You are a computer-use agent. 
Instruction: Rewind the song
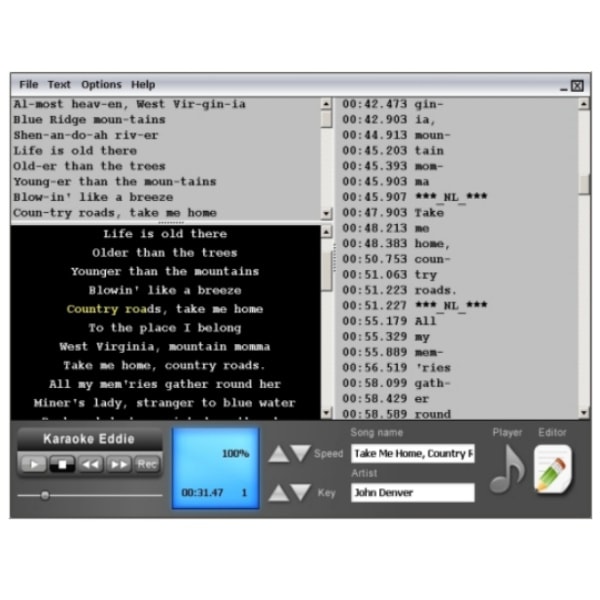tap(90, 464)
